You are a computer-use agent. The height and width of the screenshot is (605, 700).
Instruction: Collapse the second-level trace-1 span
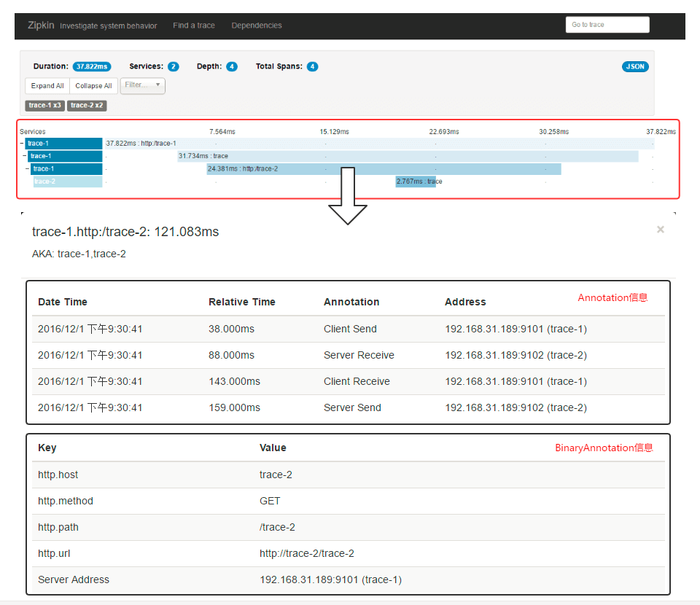click(x=25, y=156)
